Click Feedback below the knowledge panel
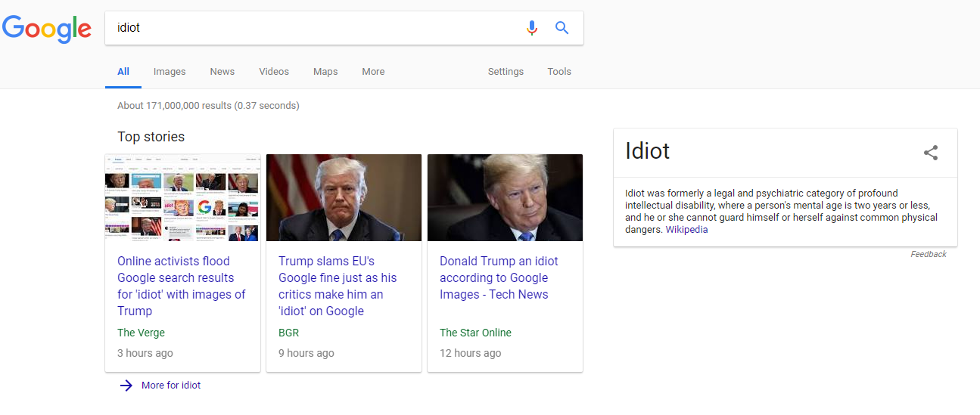This screenshot has height=415, width=980. click(x=928, y=254)
